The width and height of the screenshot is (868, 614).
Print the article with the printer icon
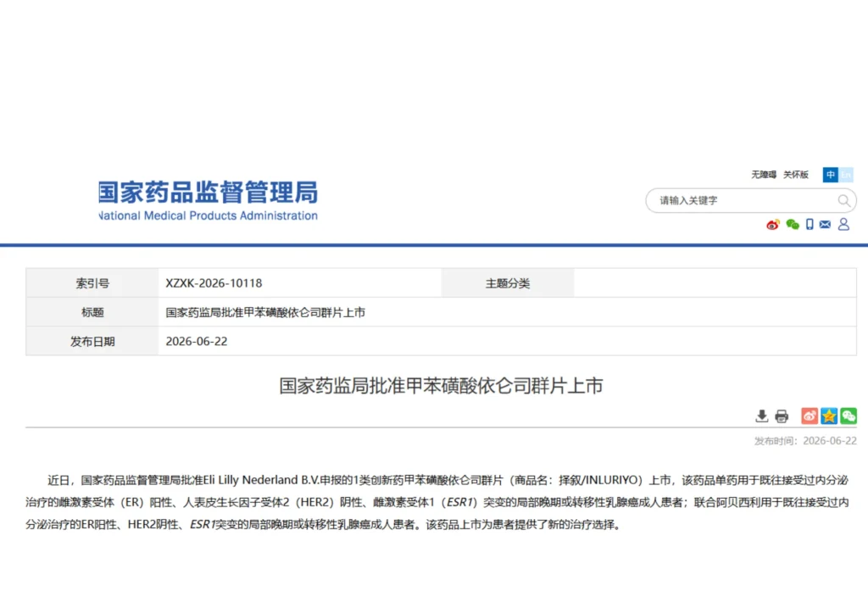point(782,416)
